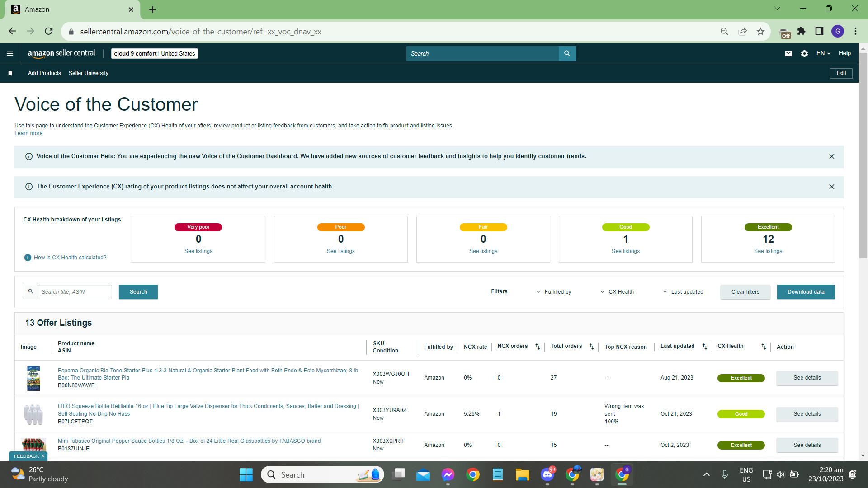
Task: Open File Explorer from the taskbar
Action: click(x=522, y=474)
